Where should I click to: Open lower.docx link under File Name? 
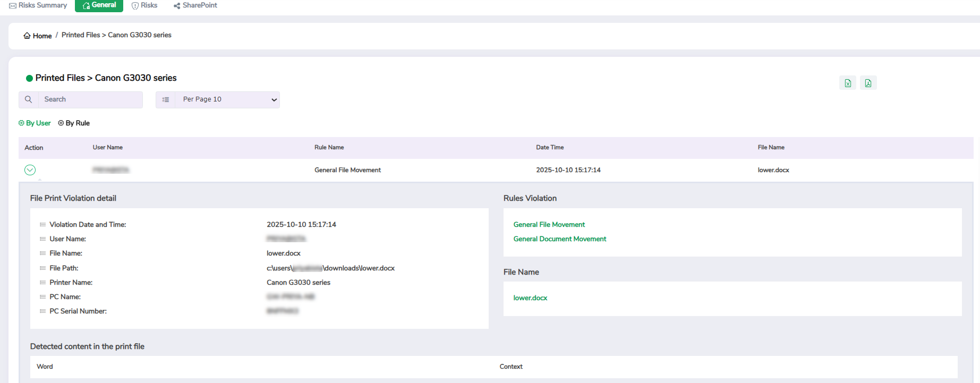530,298
